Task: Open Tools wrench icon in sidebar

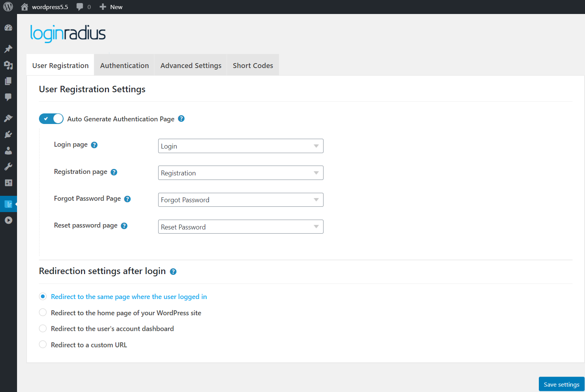Action: point(8,167)
